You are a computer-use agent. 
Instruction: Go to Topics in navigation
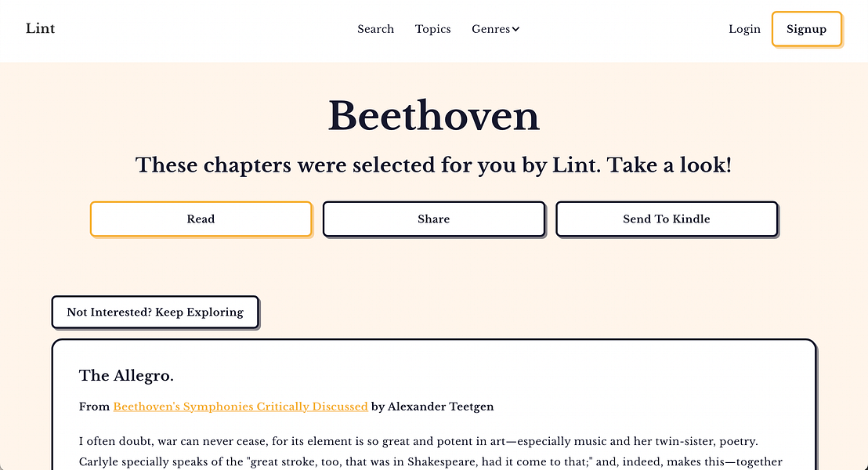click(x=432, y=29)
